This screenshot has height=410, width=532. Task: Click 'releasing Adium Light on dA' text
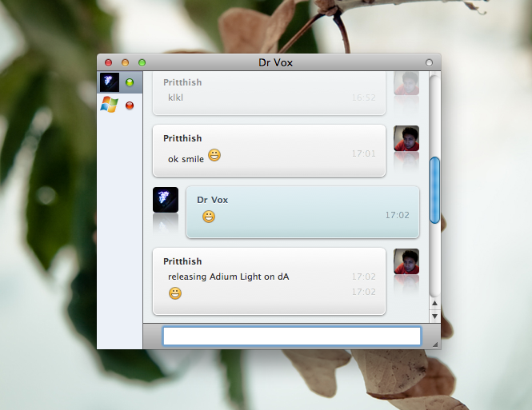tap(228, 277)
